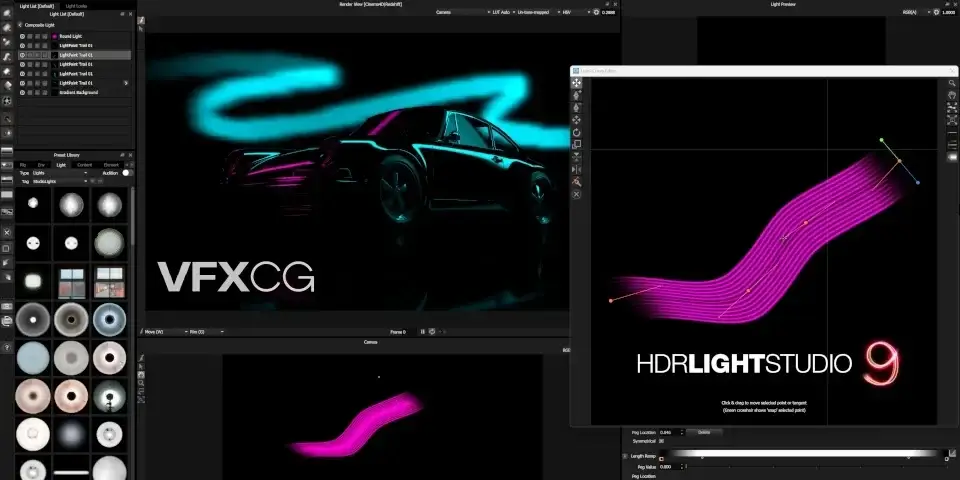Click the flip vertical tool in curve editor
Image resolution: width=960 pixels, height=480 pixels.
576,157
